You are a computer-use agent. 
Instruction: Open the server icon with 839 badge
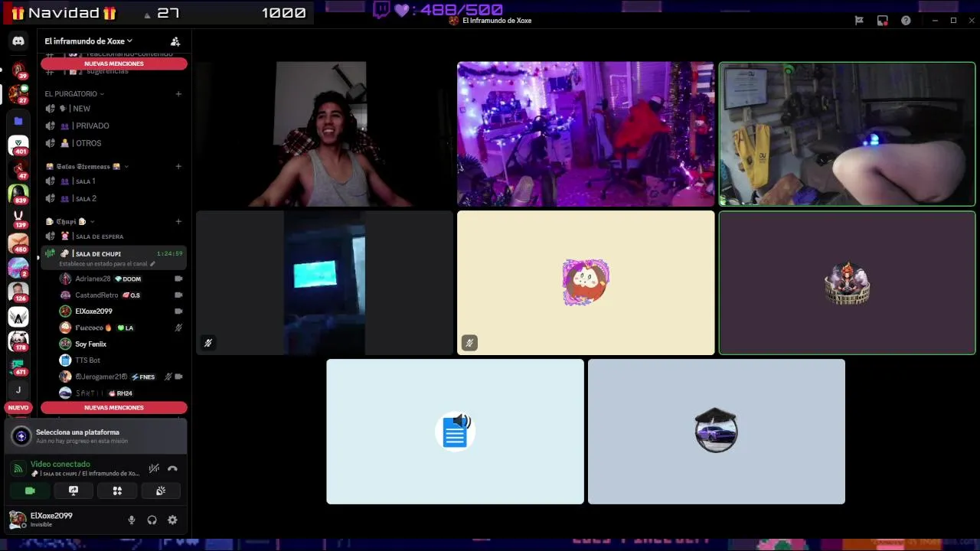[x=18, y=194]
